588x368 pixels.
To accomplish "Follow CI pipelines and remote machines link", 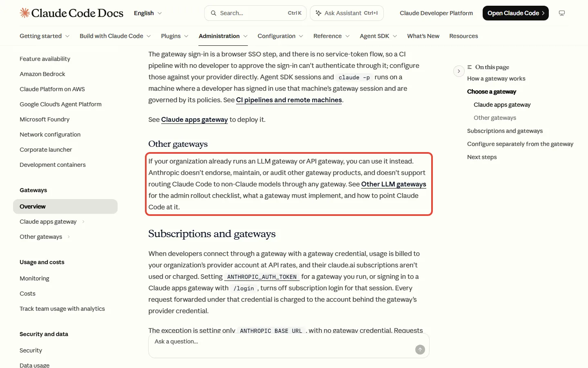I will (x=289, y=100).
